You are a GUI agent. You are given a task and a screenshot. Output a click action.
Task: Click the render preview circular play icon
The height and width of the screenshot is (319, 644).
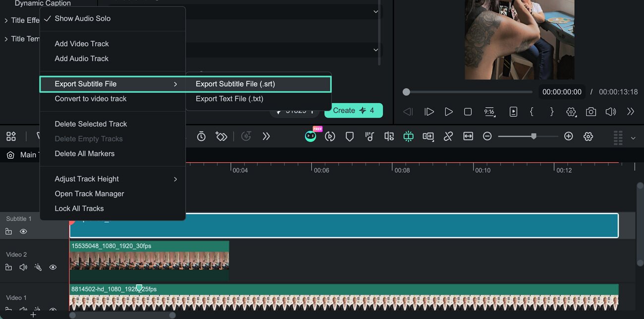pyautogui.click(x=330, y=136)
